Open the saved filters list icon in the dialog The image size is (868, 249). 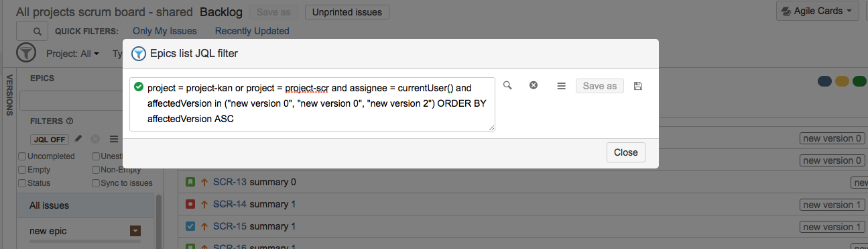coord(562,86)
